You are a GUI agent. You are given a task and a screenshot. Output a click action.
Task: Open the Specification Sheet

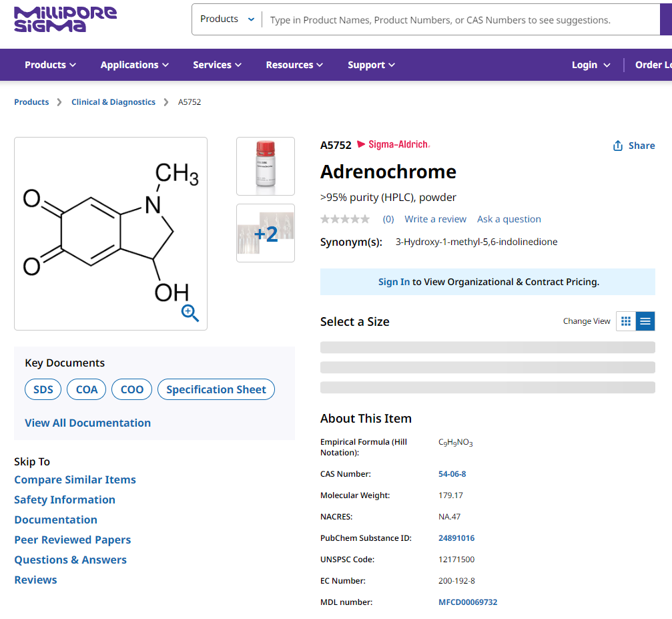pos(216,389)
